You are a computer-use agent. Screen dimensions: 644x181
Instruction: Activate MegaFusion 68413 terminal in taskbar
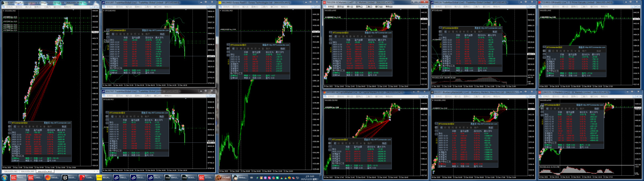pyautogui.click(x=172, y=177)
